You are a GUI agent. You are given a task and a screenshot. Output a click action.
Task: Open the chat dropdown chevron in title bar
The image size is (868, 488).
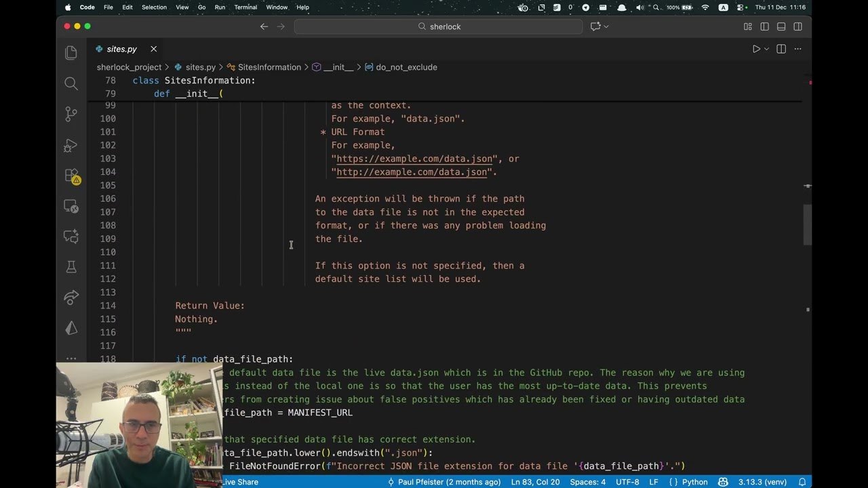pyautogui.click(x=606, y=26)
